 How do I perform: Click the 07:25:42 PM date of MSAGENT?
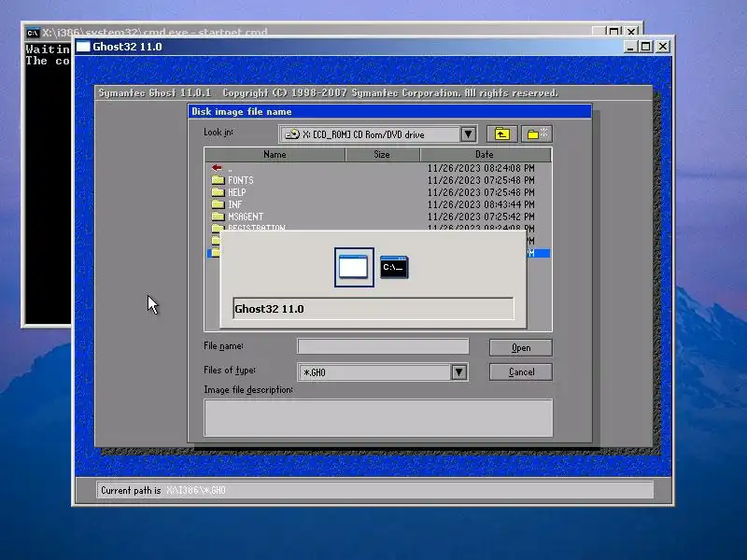pyautogui.click(x=481, y=217)
